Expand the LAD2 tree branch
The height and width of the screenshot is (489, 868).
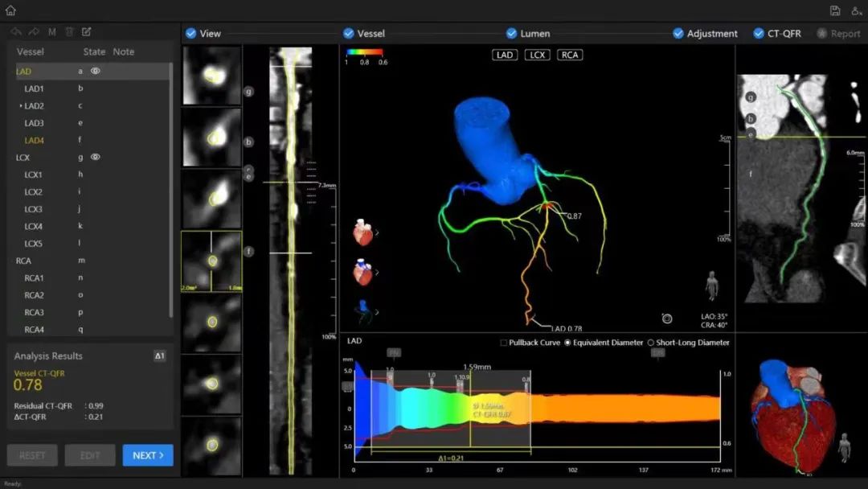click(21, 106)
